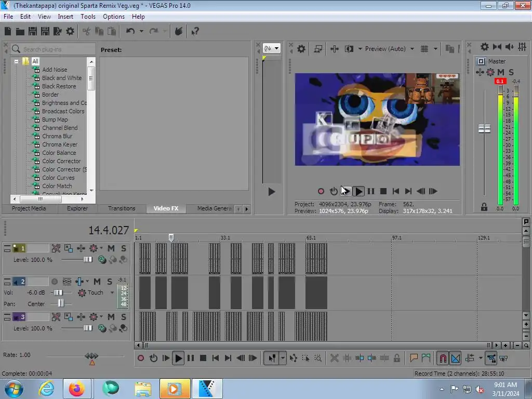Viewport: 532px width, 399px height.
Task: Pause playback in timeline transport
Action: click(x=191, y=358)
